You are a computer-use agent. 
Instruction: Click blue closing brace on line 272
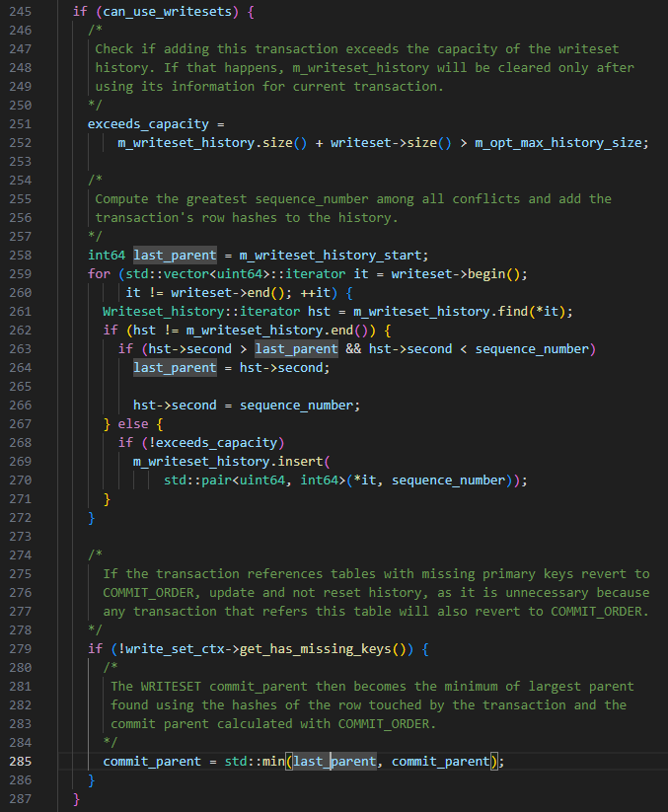click(92, 518)
